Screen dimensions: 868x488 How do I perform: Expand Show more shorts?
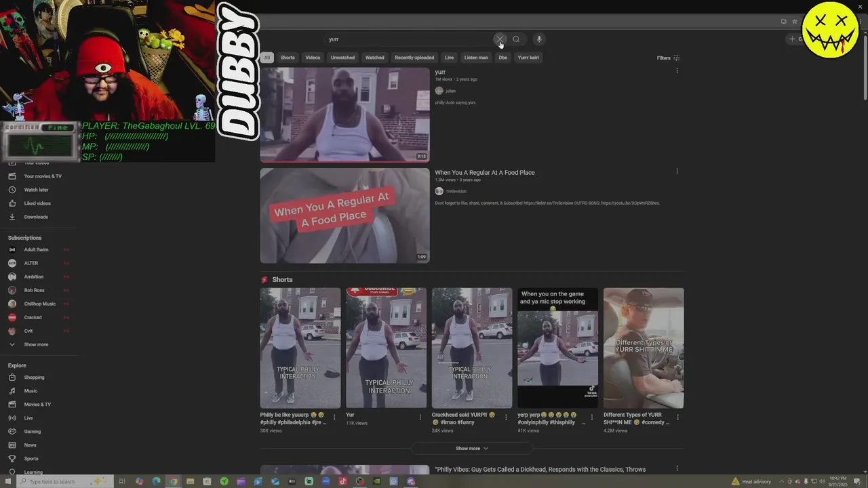(472, 449)
